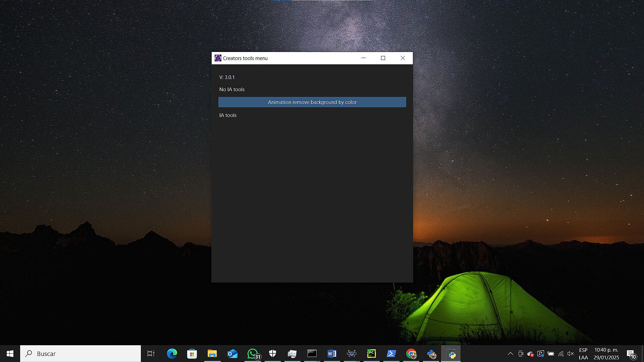
Task: Open Microsoft Store from the taskbar
Action: [x=192, y=354]
